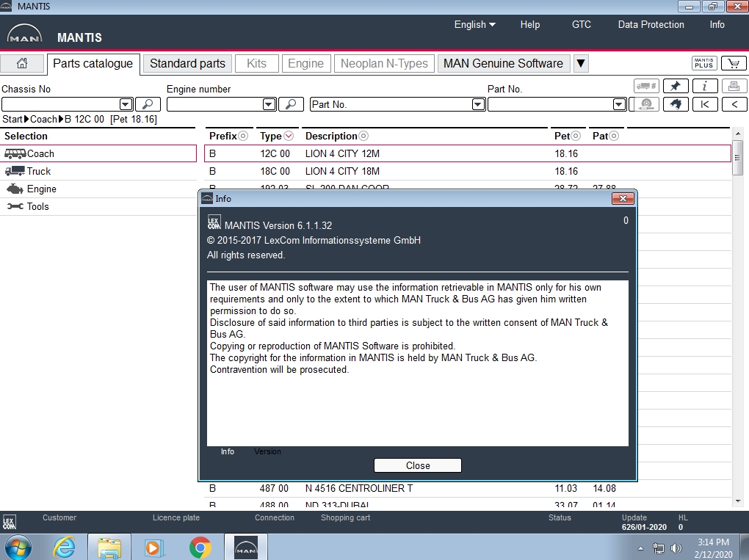Open media player from taskbar
This screenshot has width=749, height=560.
tap(153, 547)
